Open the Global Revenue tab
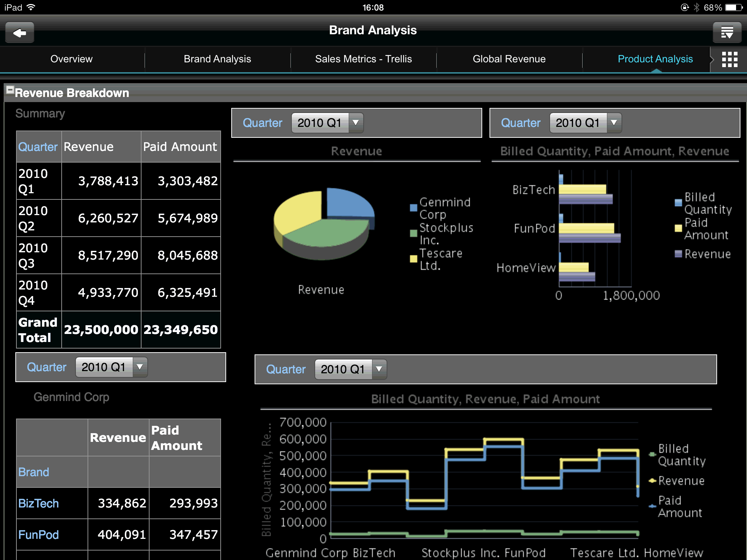The width and height of the screenshot is (747, 560). coord(509,59)
